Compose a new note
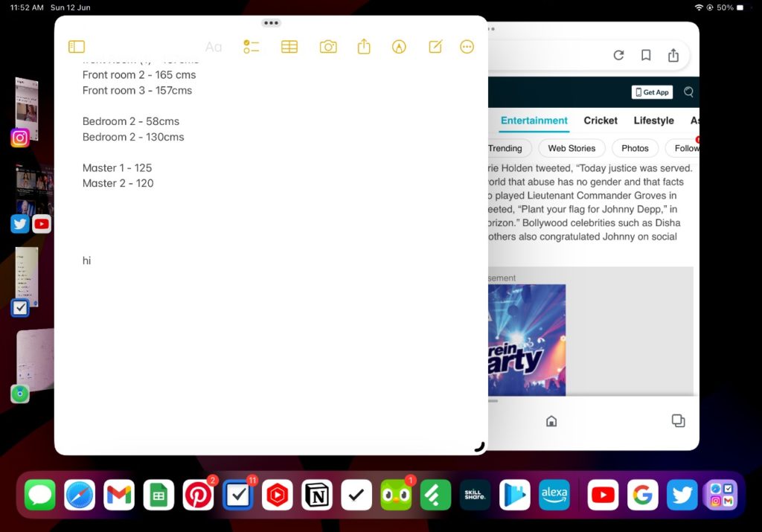Viewport: 762px width, 532px height. point(435,47)
